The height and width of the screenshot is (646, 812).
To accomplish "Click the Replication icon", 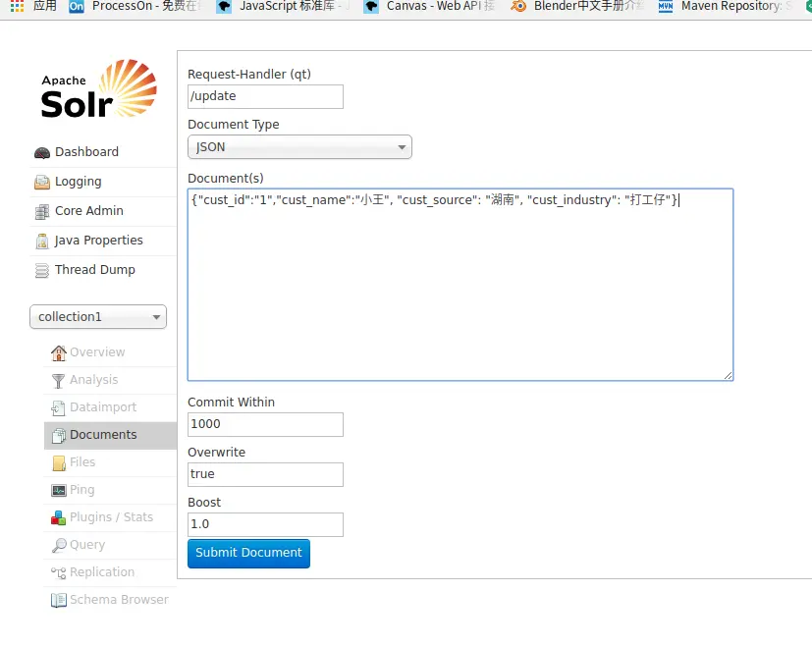I will pyautogui.click(x=59, y=572).
